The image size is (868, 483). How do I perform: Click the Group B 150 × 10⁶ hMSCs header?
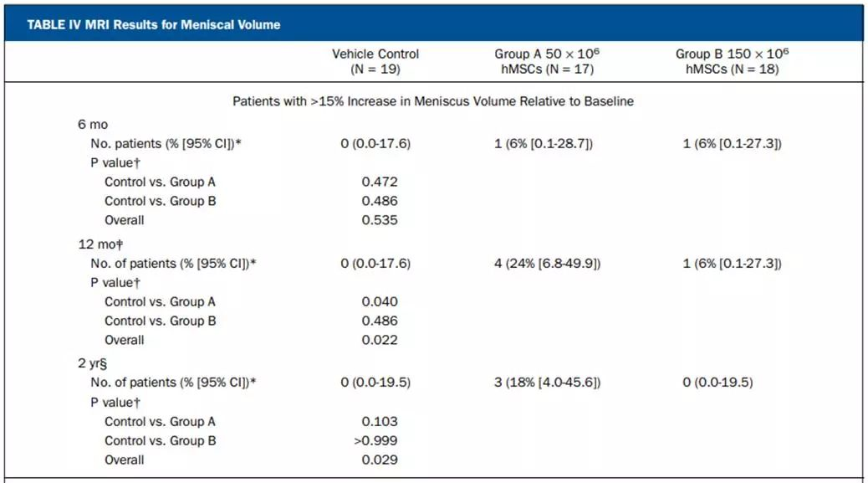pyautogui.click(x=732, y=61)
